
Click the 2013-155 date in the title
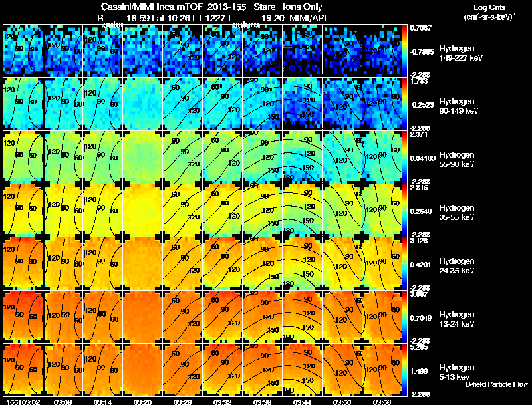[x=227, y=7]
